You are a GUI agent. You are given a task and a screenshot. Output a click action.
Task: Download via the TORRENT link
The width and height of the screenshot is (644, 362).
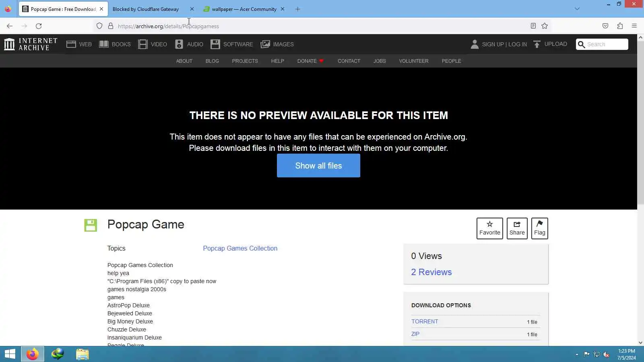[425, 321]
